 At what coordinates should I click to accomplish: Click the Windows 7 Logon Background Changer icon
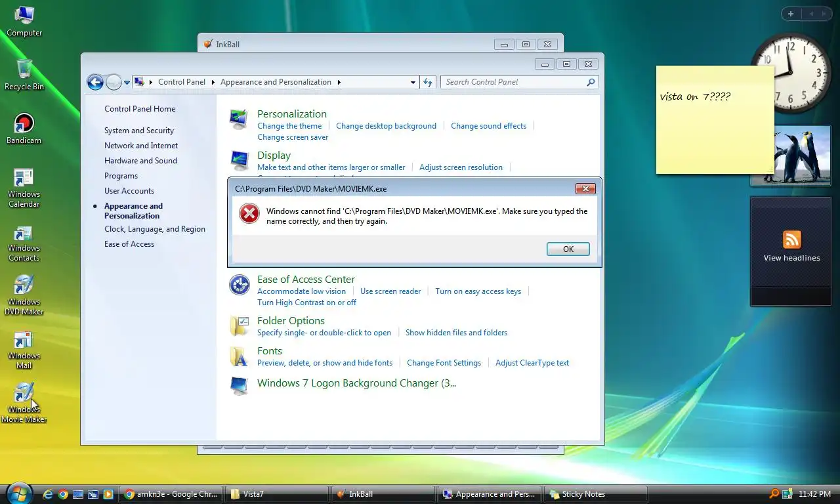(x=239, y=385)
